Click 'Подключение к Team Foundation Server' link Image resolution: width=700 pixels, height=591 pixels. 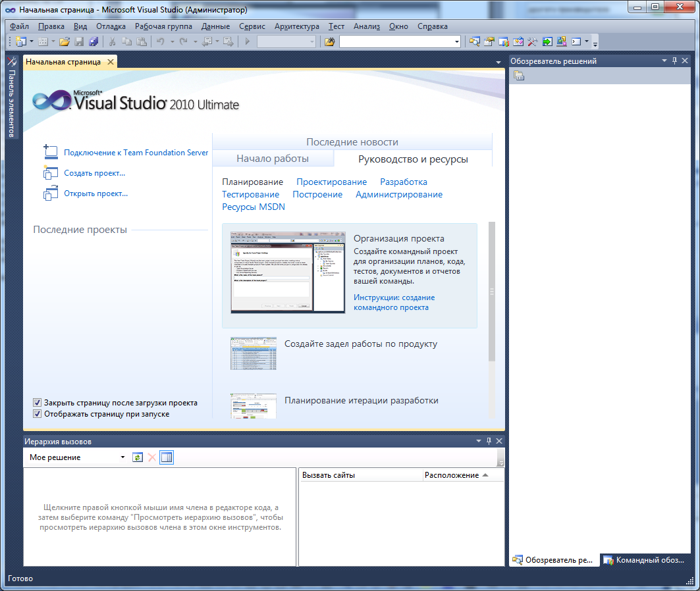[x=136, y=153]
